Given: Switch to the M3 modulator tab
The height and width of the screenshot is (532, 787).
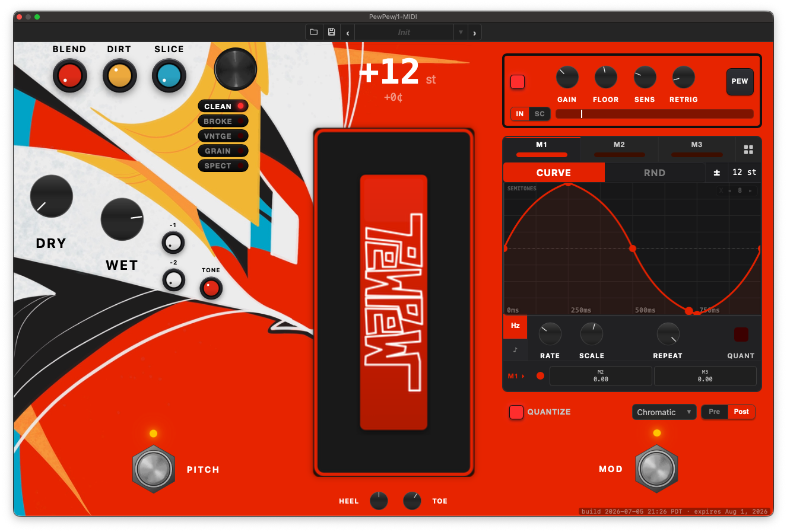Looking at the screenshot, I should 697,149.
